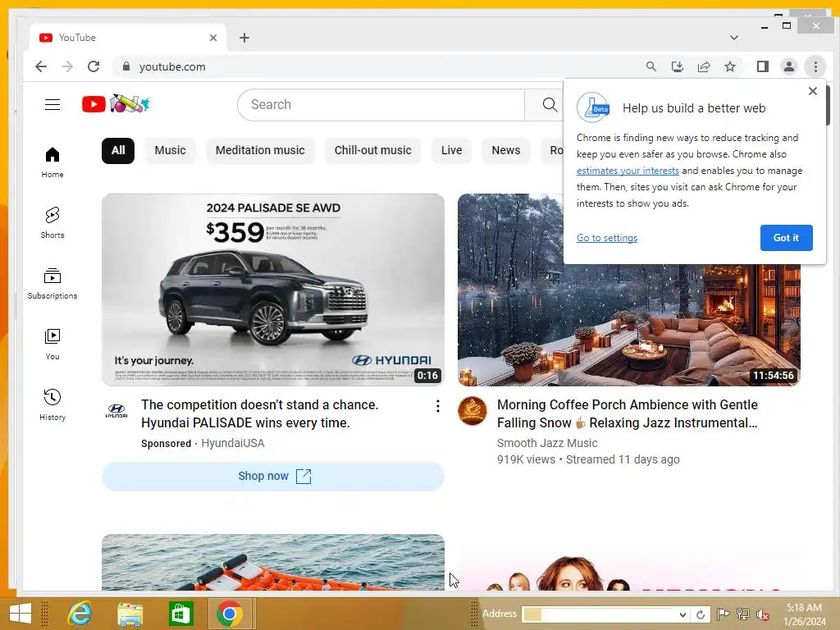Open Morning Coffee Porch Ambience video title
Image resolution: width=840 pixels, height=630 pixels.
pos(628,413)
